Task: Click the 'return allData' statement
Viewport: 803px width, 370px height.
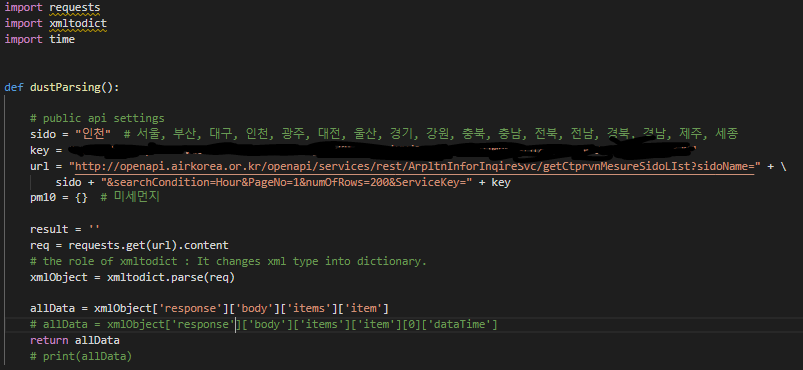Action: 75,340
